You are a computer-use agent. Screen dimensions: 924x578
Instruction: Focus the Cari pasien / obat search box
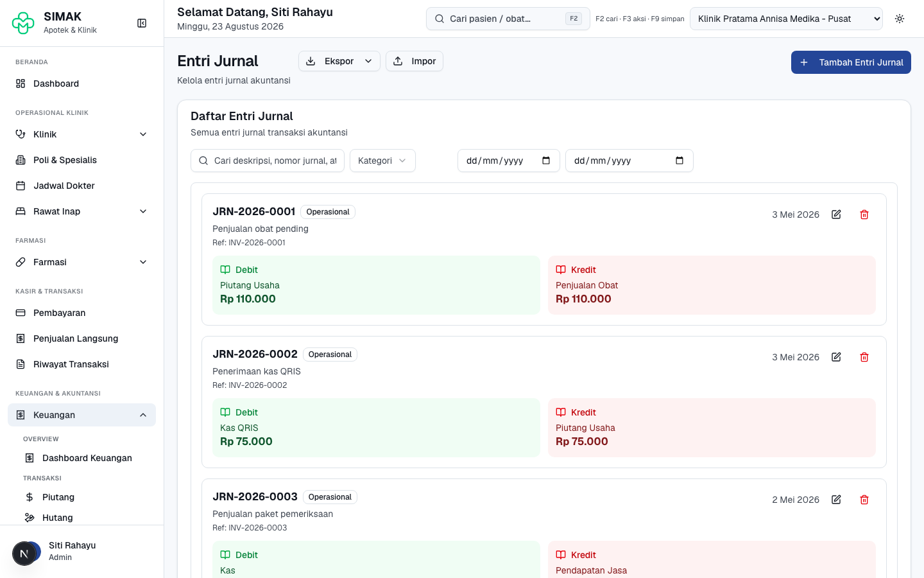pyautogui.click(x=508, y=19)
